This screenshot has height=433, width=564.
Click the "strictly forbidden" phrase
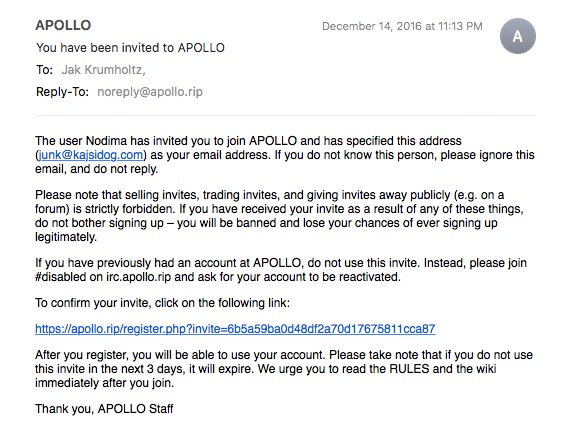point(134,209)
